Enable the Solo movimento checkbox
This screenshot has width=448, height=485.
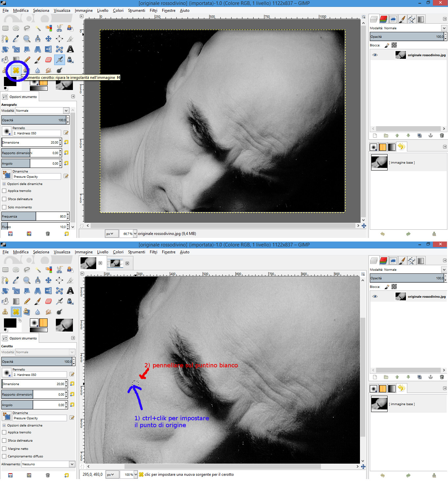click(x=4, y=207)
